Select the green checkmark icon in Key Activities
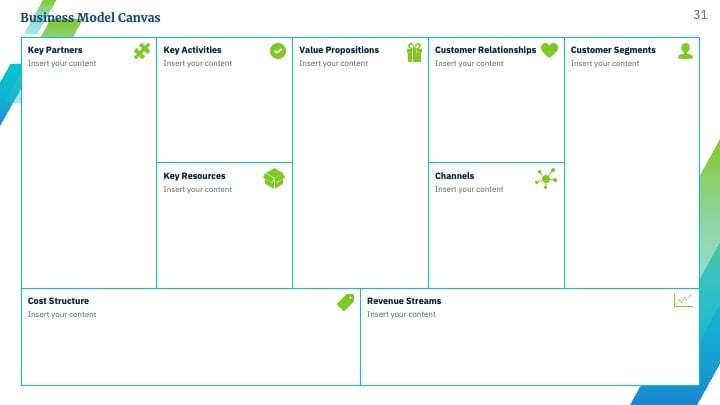Screen dimensions: 720x405 tap(278, 51)
